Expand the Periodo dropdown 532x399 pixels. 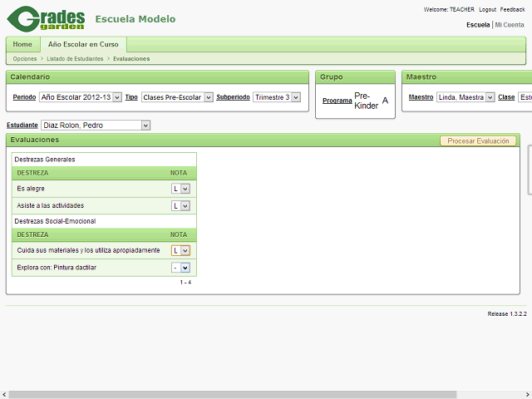coord(80,97)
